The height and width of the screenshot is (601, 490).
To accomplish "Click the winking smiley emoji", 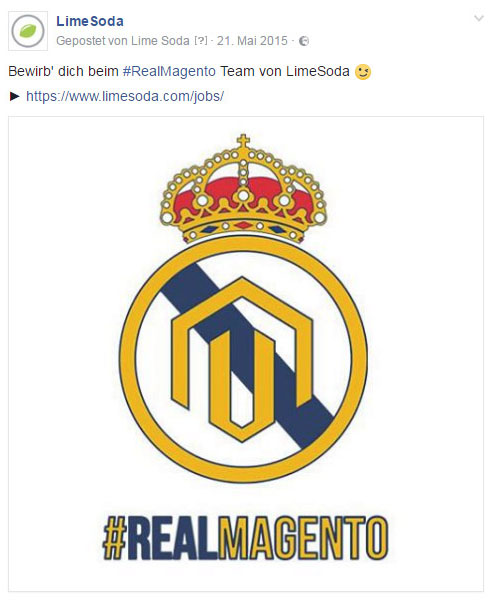I will (x=363, y=72).
